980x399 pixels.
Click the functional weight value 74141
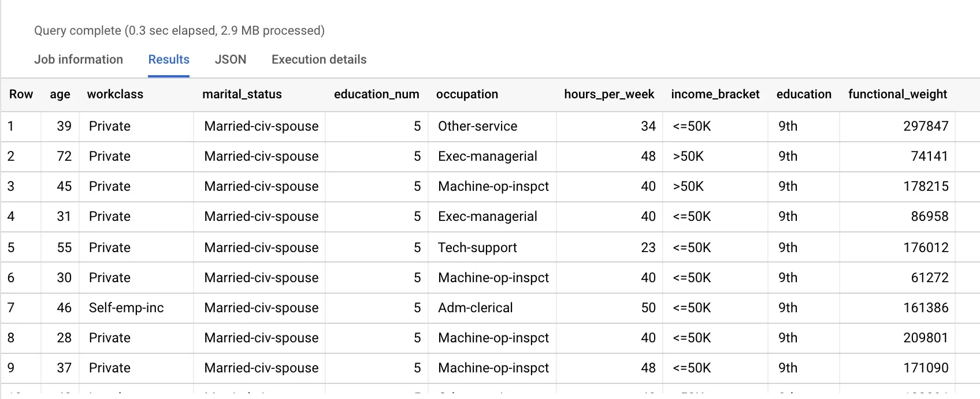pos(929,156)
